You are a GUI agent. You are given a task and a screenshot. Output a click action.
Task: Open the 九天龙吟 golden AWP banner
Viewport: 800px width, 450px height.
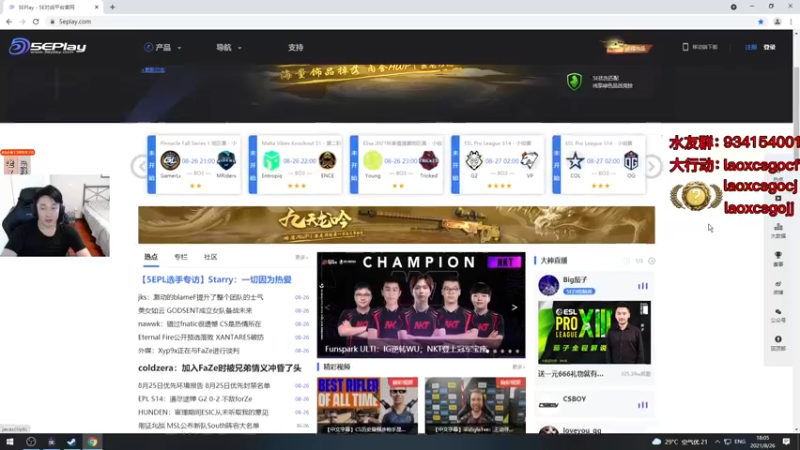tap(396, 225)
